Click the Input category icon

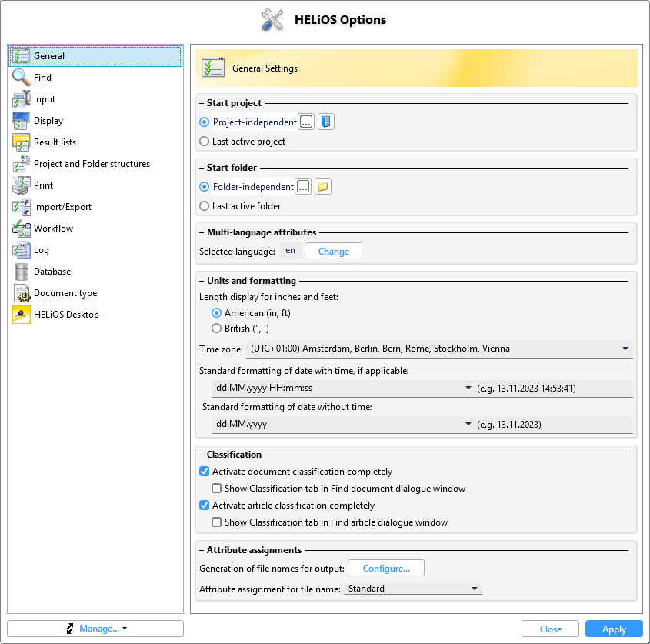(x=21, y=99)
